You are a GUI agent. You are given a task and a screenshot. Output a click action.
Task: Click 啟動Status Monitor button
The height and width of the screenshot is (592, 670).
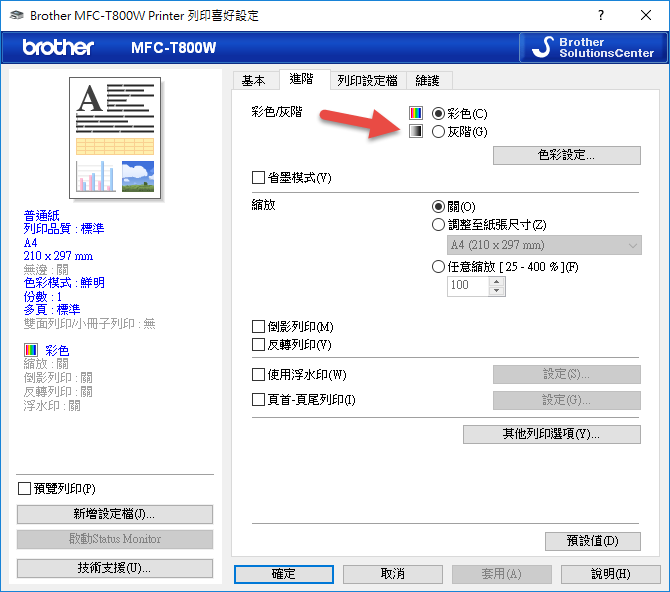(115, 539)
